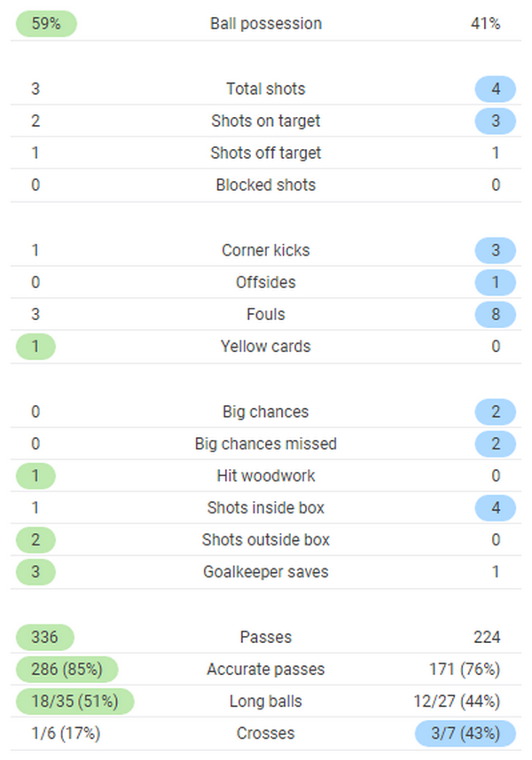Select the Shots inside box label
This screenshot has width=532, height=760.
click(x=266, y=507)
